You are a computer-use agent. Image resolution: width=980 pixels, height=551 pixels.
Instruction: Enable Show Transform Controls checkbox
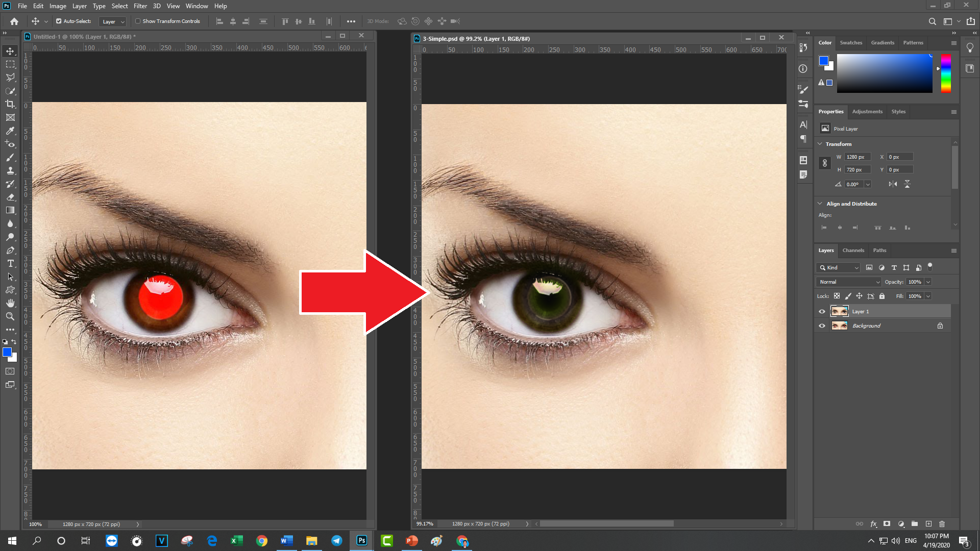point(138,21)
